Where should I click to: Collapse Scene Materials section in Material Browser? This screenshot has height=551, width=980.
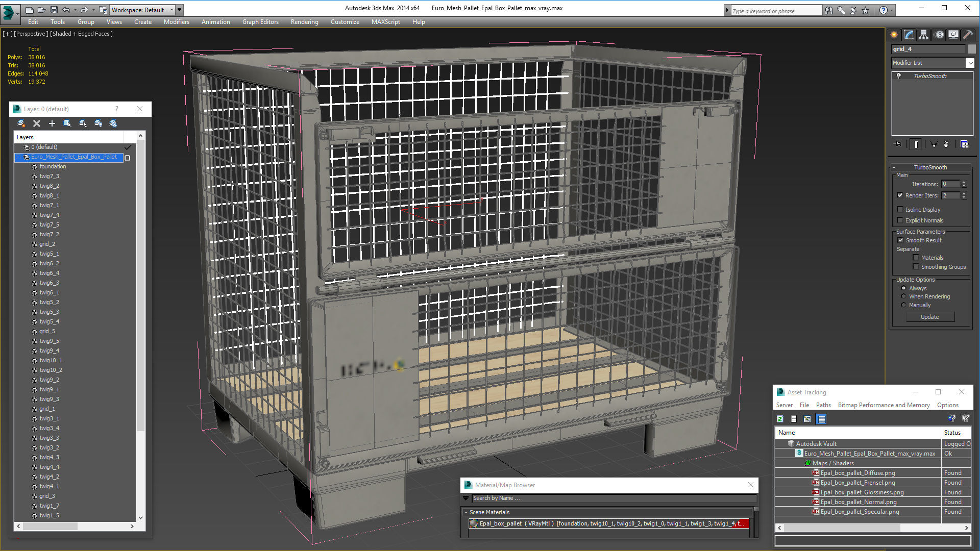(x=466, y=512)
